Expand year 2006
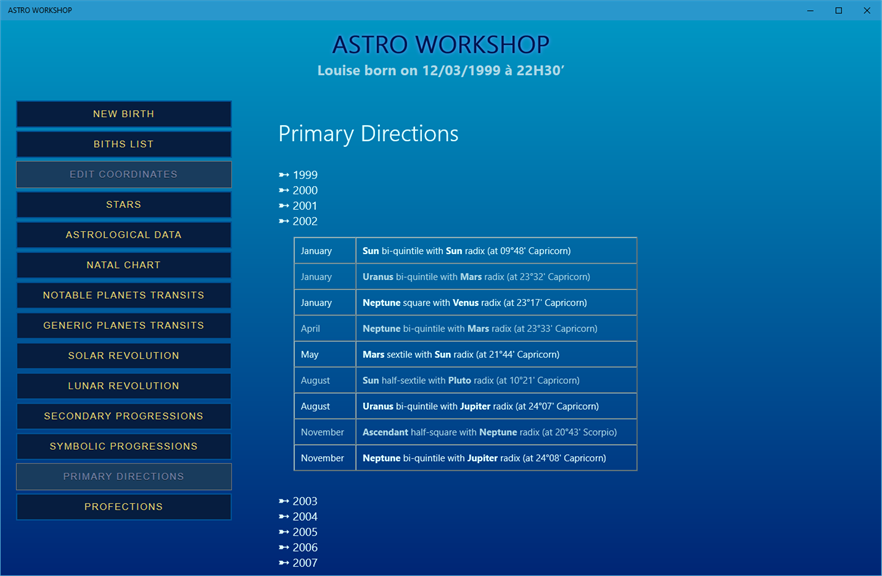This screenshot has width=882, height=576. click(x=305, y=547)
